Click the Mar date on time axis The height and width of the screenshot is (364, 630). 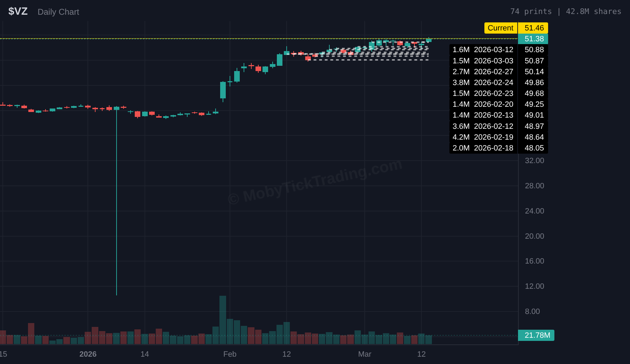365,354
